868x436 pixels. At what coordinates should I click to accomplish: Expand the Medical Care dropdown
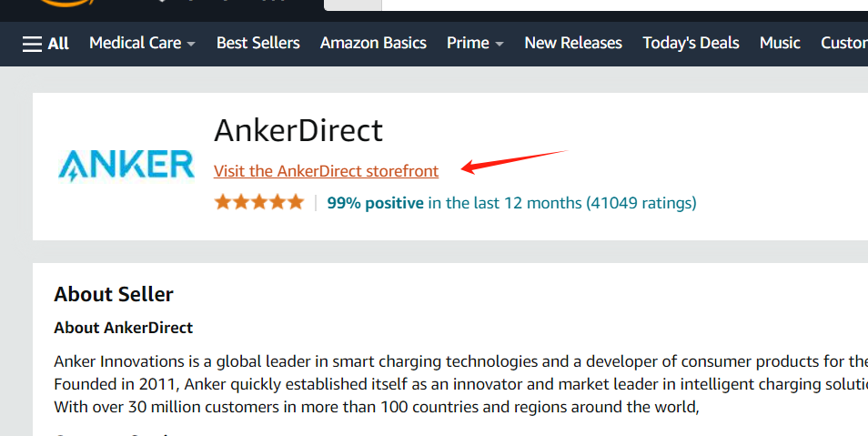tap(142, 43)
